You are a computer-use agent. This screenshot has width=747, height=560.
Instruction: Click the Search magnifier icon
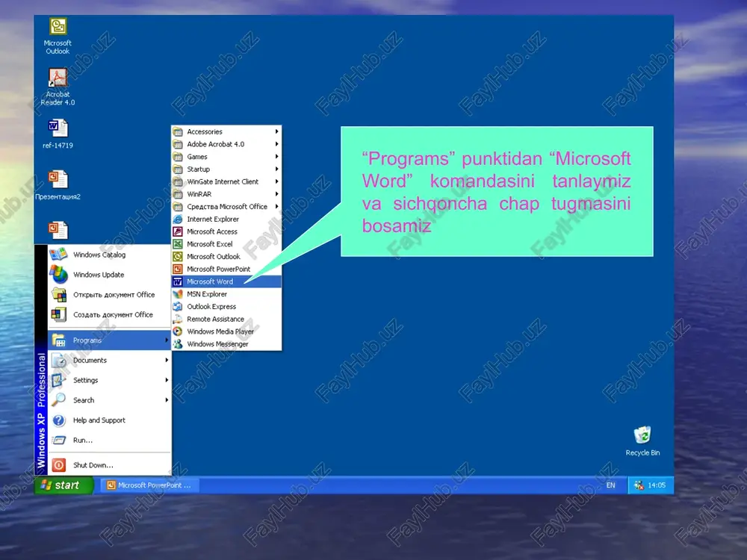pyautogui.click(x=58, y=400)
